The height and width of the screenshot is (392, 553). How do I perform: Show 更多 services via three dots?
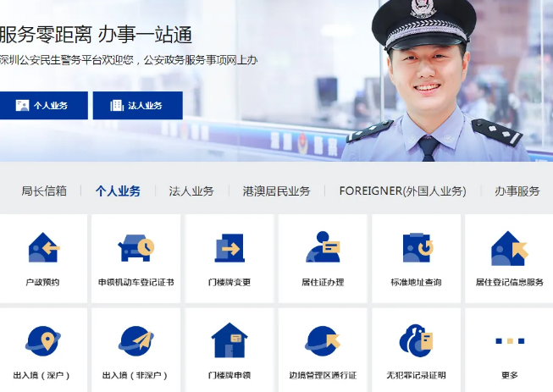pyautogui.click(x=510, y=341)
